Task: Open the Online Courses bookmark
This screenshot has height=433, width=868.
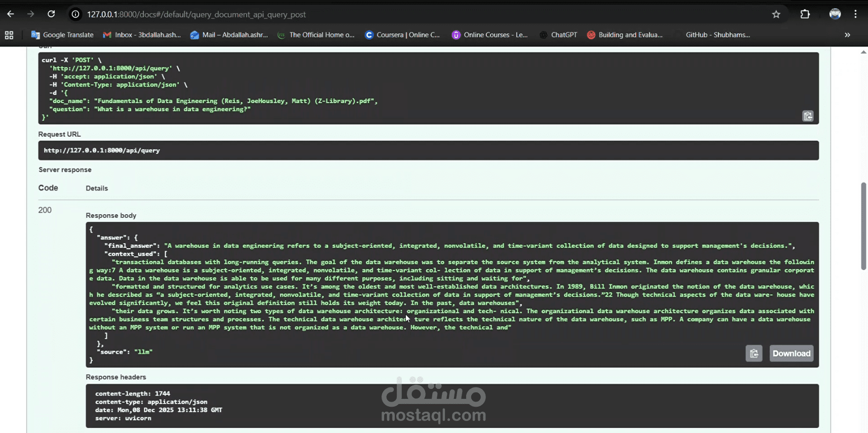Action: [x=490, y=35]
